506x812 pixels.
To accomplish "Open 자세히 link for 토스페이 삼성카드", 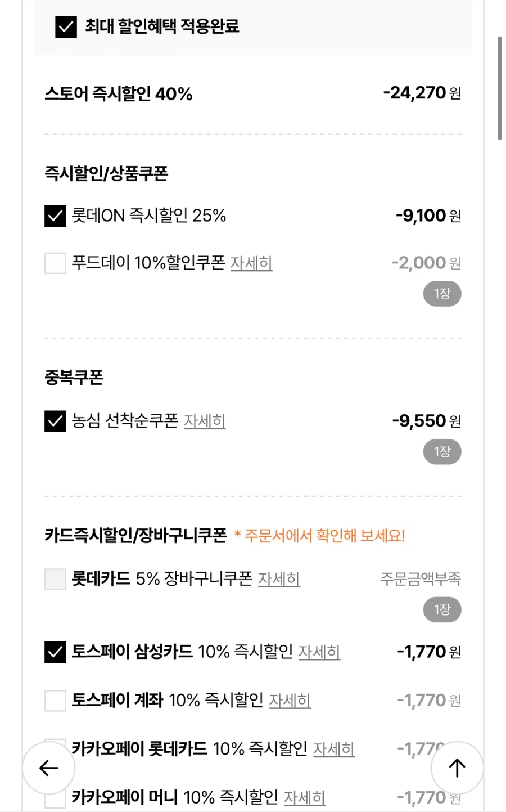I will click(x=319, y=652).
